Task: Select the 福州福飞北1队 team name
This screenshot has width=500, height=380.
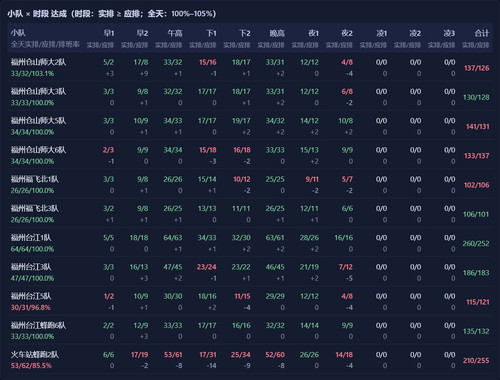Action: coord(35,179)
